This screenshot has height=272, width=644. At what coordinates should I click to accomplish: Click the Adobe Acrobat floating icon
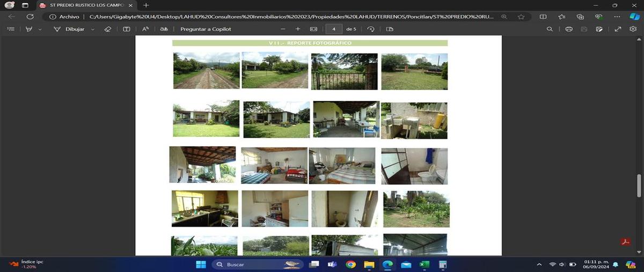click(625, 241)
